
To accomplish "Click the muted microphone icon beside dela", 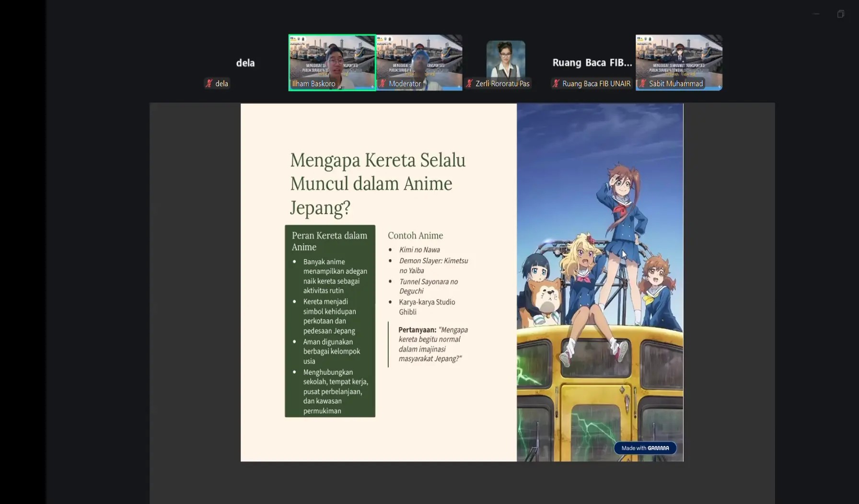I will tap(209, 83).
